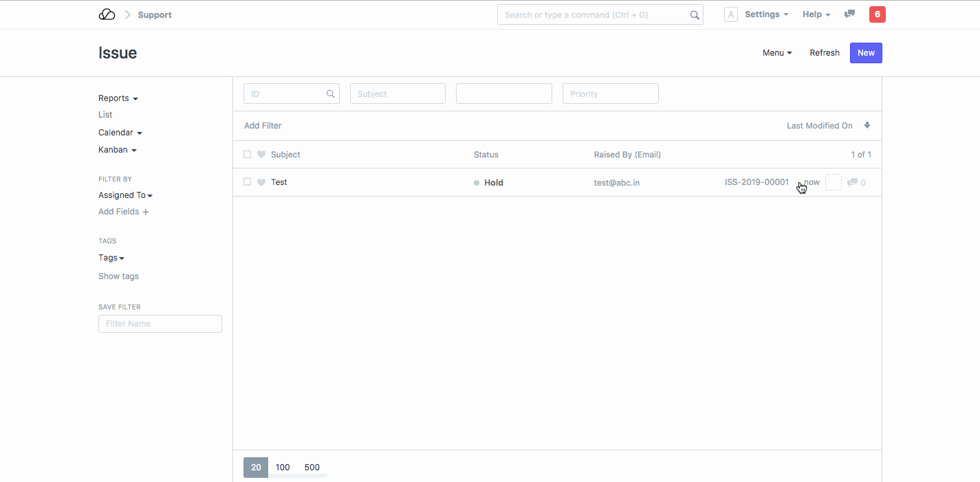The width and height of the screenshot is (980, 482).
Task: Toggle select-all checkbox in header
Action: [248, 155]
